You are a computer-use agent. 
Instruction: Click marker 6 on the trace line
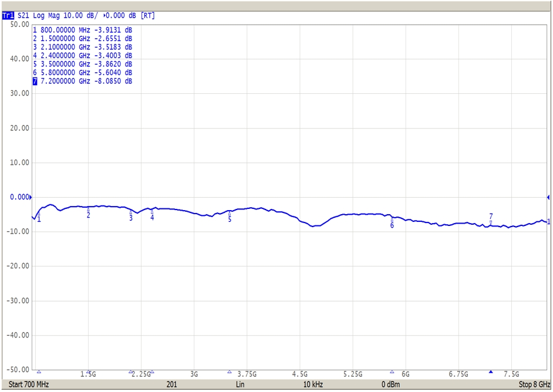(x=392, y=220)
